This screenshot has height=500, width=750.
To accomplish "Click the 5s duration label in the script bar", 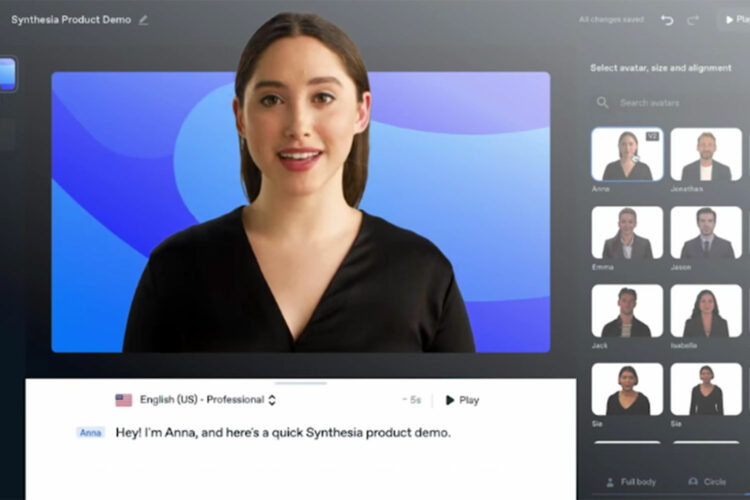I will pos(412,400).
